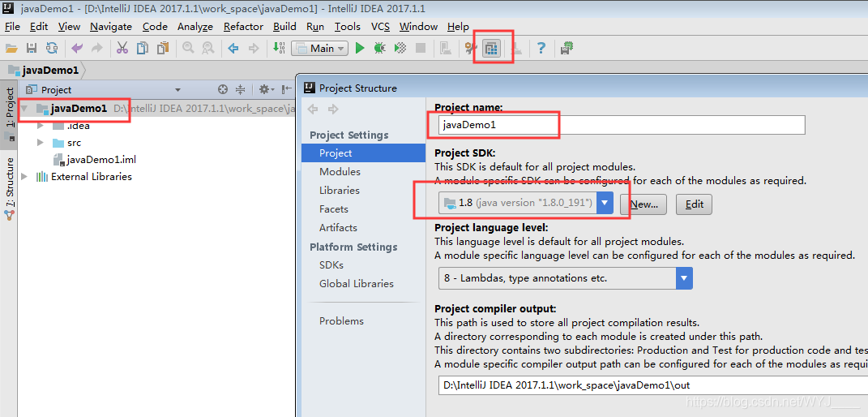Collapse the javaDemo1 root node
This screenshot has height=417, width=868.
click(24, 109)
